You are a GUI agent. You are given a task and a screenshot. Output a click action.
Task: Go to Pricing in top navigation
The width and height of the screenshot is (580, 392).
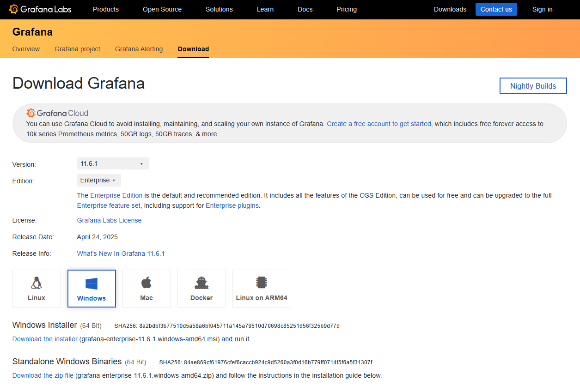(x=347, y=9)
